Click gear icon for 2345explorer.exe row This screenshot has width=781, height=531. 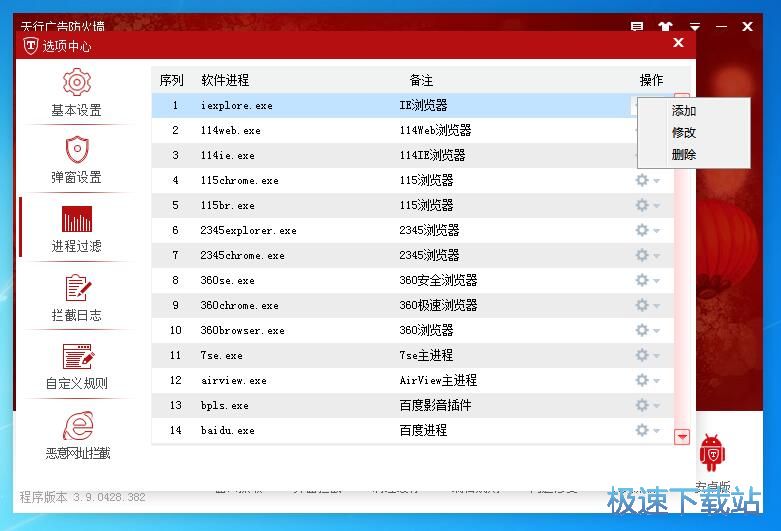pos(642,230)
